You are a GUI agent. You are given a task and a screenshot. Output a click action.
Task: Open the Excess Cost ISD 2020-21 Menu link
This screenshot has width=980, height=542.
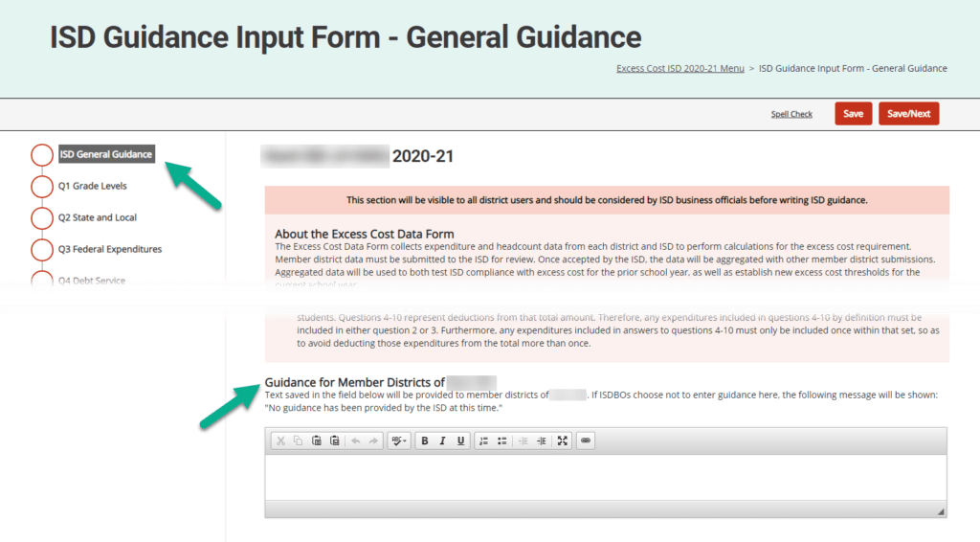679,69
